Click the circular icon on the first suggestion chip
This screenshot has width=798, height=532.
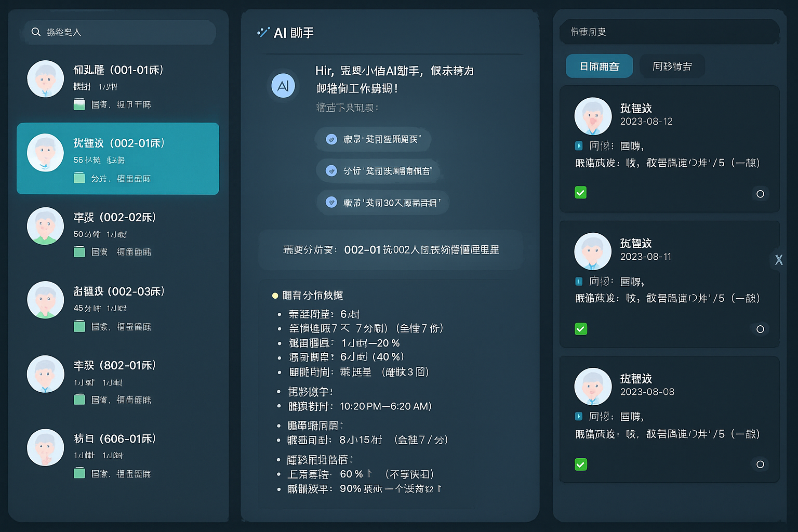332,139
